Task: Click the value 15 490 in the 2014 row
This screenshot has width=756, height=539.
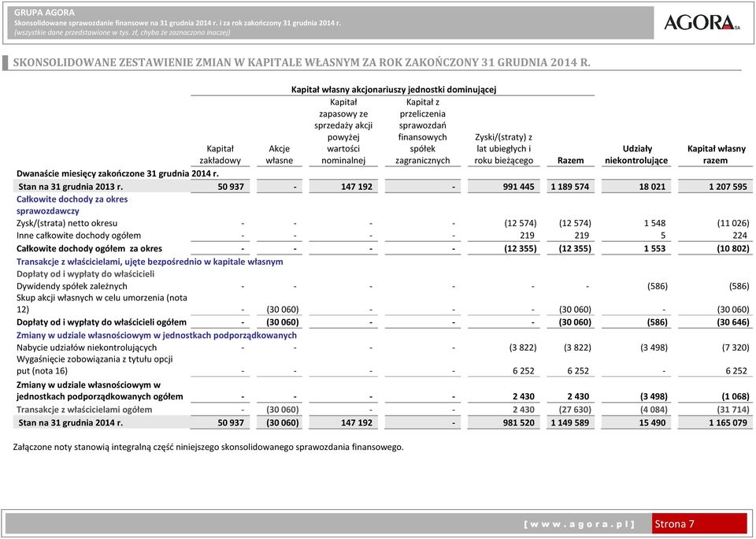Action: coord(652,422)
